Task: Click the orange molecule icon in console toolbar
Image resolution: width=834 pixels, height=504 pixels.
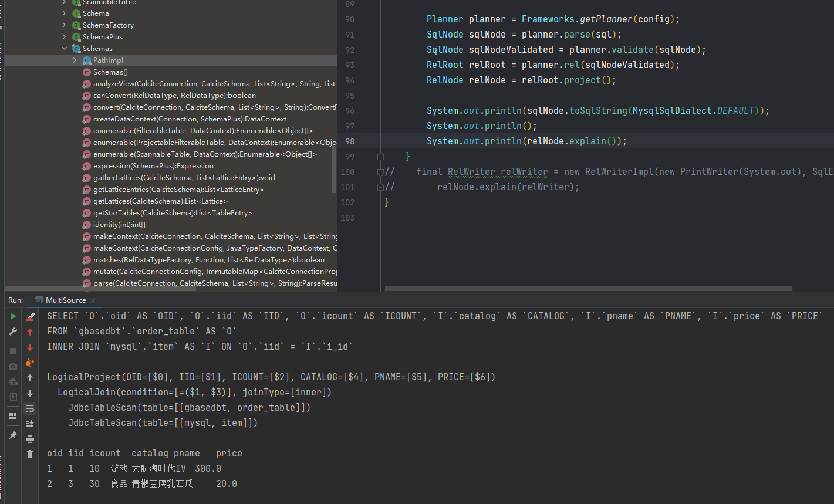Action: pyautogui.click(x=30, y=363)
